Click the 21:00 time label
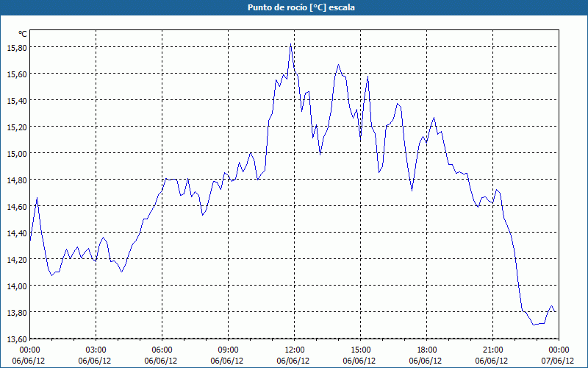 492,350
